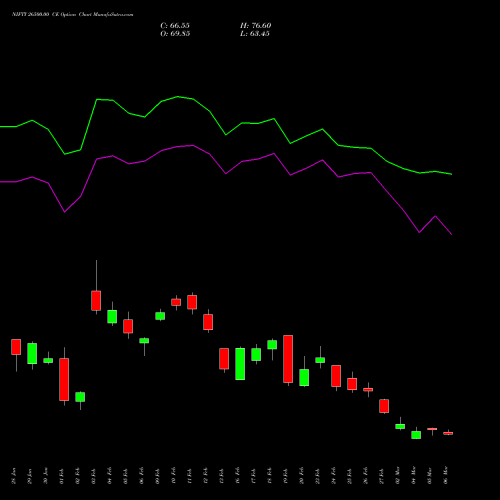500x500 pixels.
Task: Select the last small red candle, 06 Mar
Action: [x=448, y=433]
